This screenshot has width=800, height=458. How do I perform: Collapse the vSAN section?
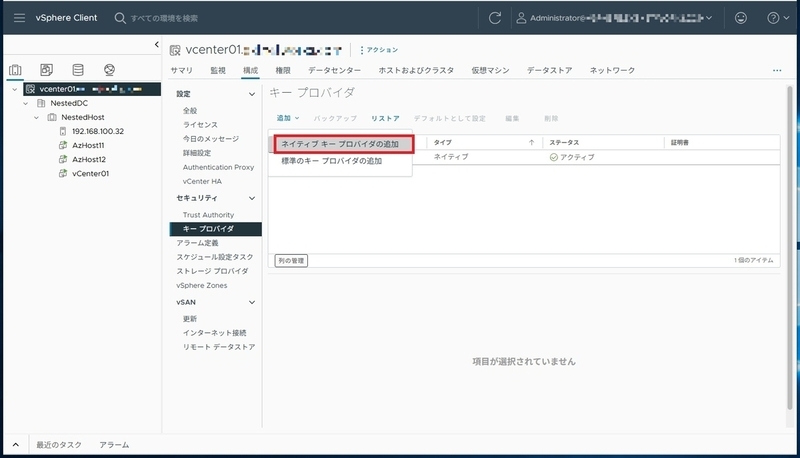pyautogui.click(x=252, y=302)
